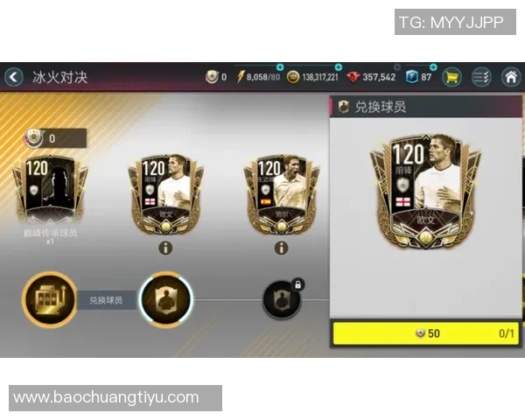The width and height of the screenshot is (525, 420).
Task: Click the 兑换球员 label between nodes
Action: tap(106, 300)
